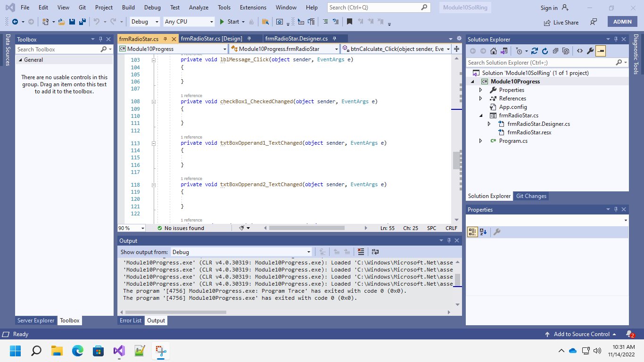Click Find in Files toolbar icon
Viewport: 644px width, 362px height.
click(x=265, y=22)
